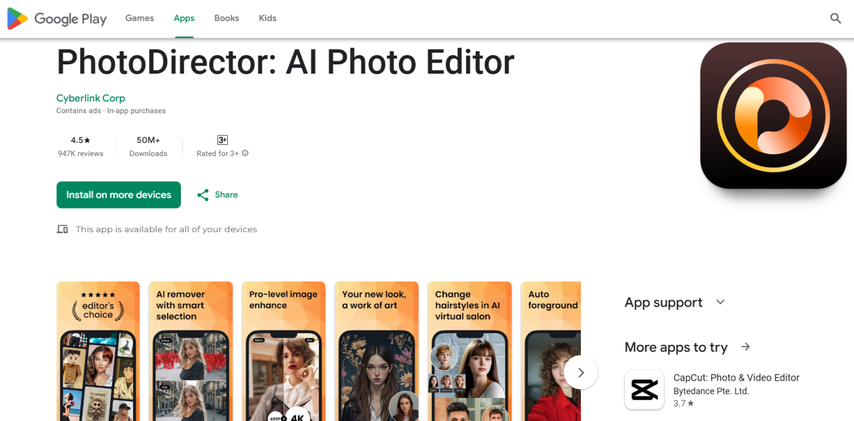Click the 4.5 star rating value
854x421 pixels.
point(81,140)
